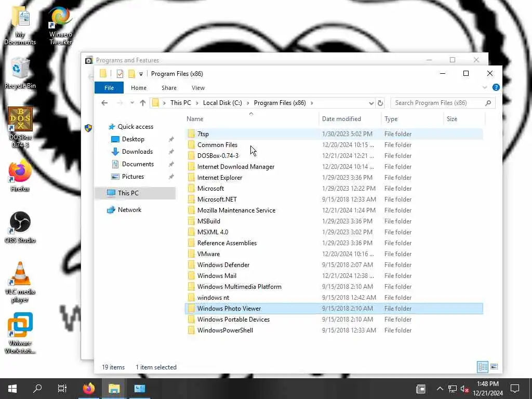This screenshot has height=399, width=532.
Task: Select Quick access in navigation pane
Action: coord(136,127)
